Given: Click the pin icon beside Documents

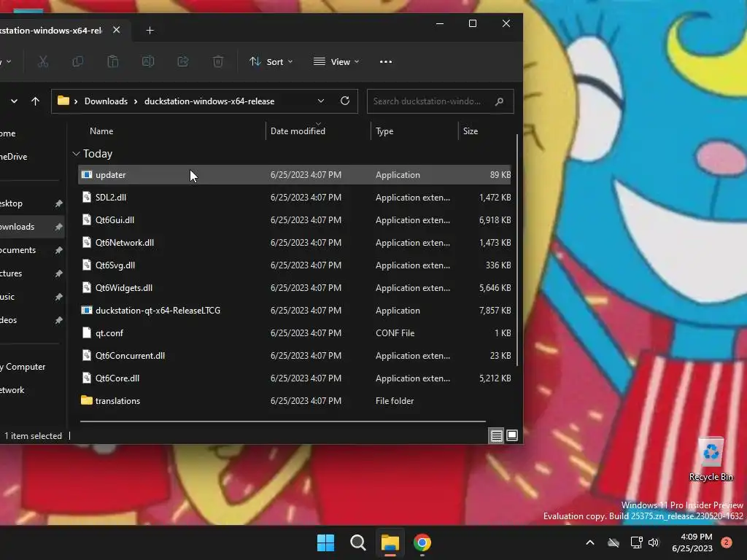Looking at the screenshot, I should point(58,251).
